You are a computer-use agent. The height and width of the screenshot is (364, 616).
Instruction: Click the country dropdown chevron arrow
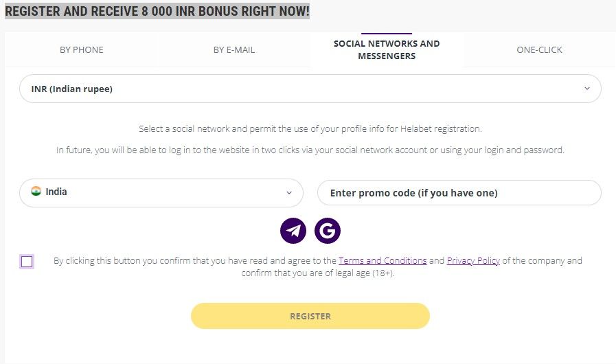(289, 192)
